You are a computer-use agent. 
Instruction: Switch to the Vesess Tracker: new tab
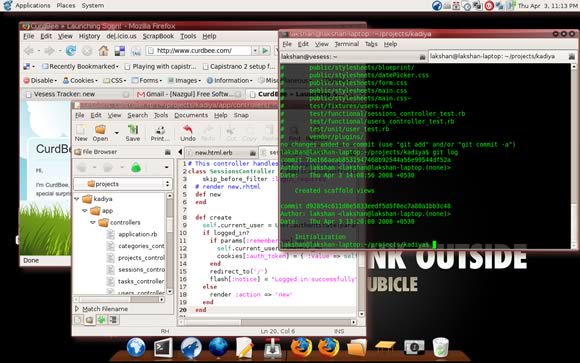pyautogui.click(x=77, y=94)
